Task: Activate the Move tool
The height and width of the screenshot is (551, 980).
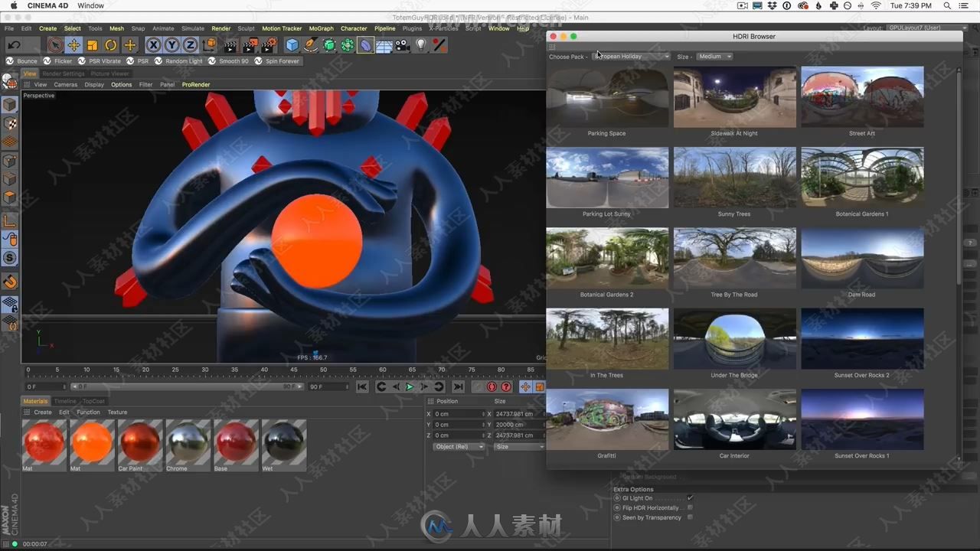Action: (73, 45)
